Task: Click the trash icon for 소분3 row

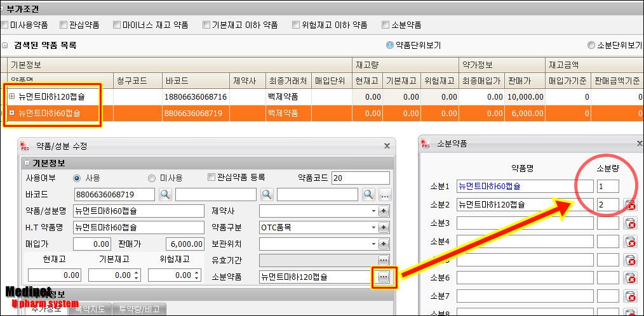Action: pos(630,223)
